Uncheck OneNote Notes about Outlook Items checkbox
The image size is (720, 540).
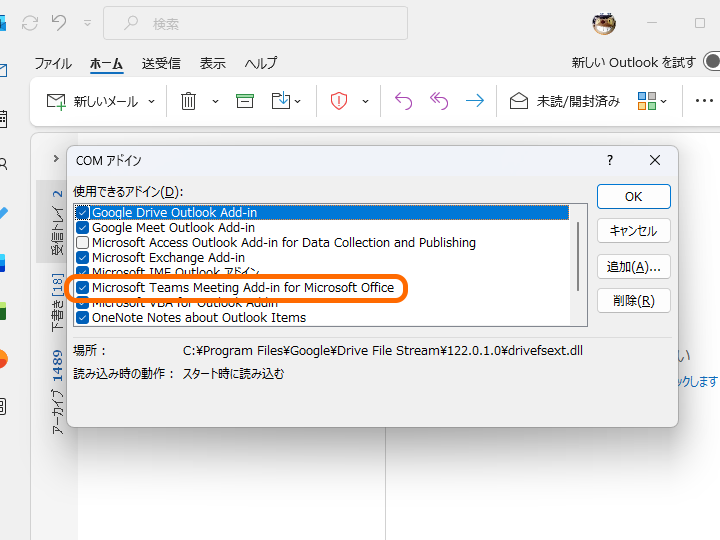[x=82, y=317]
